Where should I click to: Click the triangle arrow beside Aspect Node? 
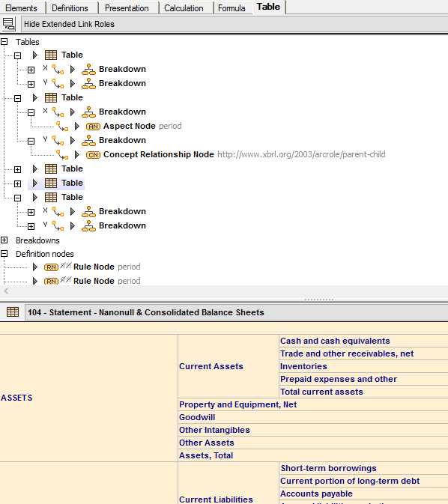tap(77, 126)
